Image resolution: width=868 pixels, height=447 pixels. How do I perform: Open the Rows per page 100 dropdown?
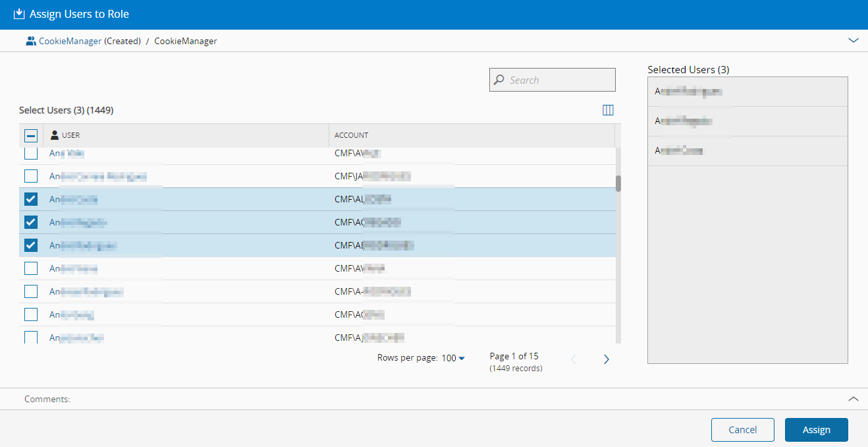coord(452,358)
